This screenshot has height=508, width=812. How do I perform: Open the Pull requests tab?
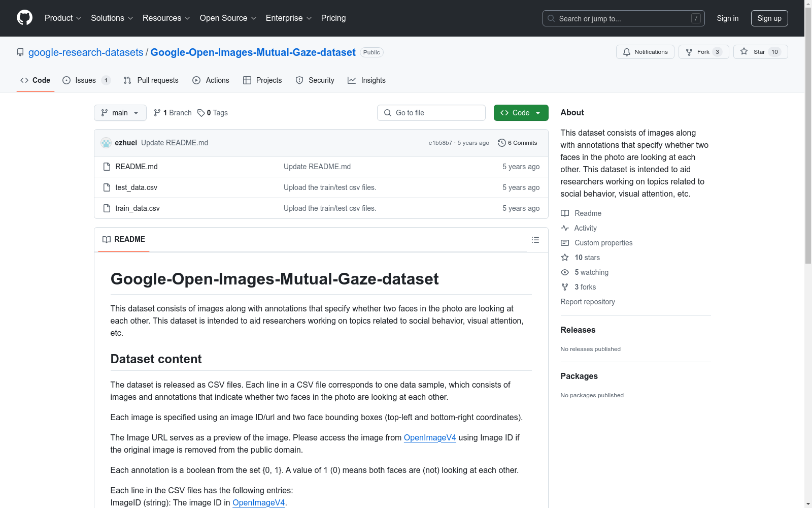(151, 80)
